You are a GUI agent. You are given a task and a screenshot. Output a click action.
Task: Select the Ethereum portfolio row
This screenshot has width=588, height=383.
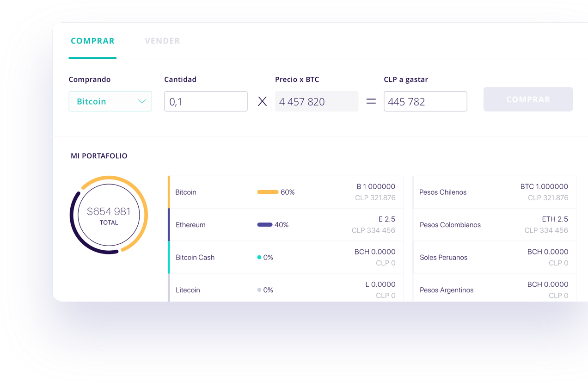tap(285, 225)
